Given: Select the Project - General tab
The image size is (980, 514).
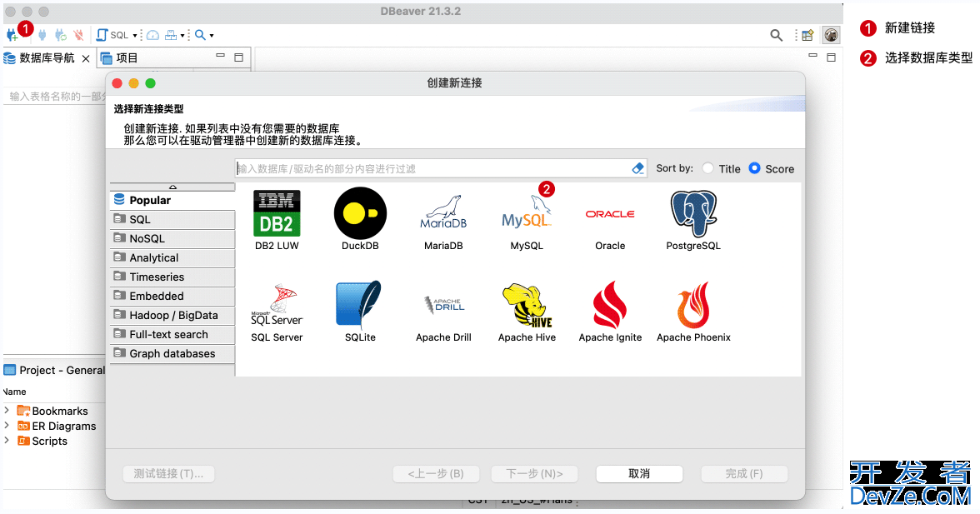Looking at the screenshot, I should 54,370.
